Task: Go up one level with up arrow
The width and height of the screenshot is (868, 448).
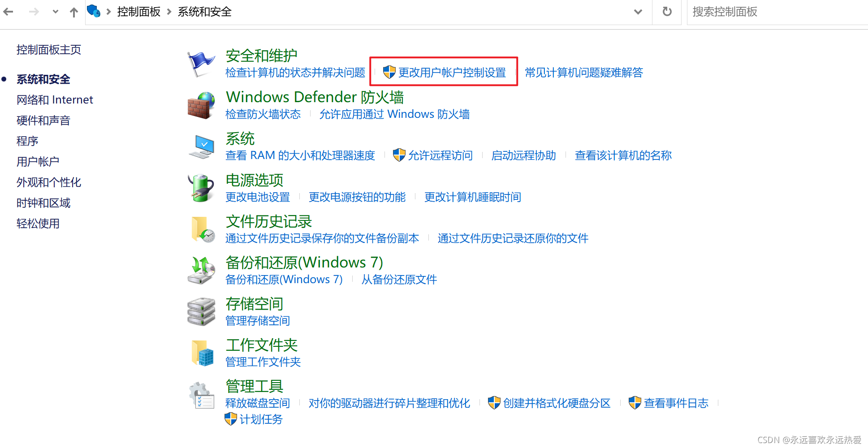Action: coord(74,12)
